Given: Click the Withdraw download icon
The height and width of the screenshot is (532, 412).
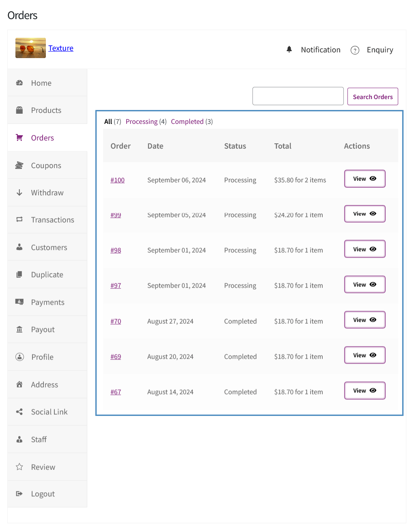Looking at the screenshot, I should 19,192.
